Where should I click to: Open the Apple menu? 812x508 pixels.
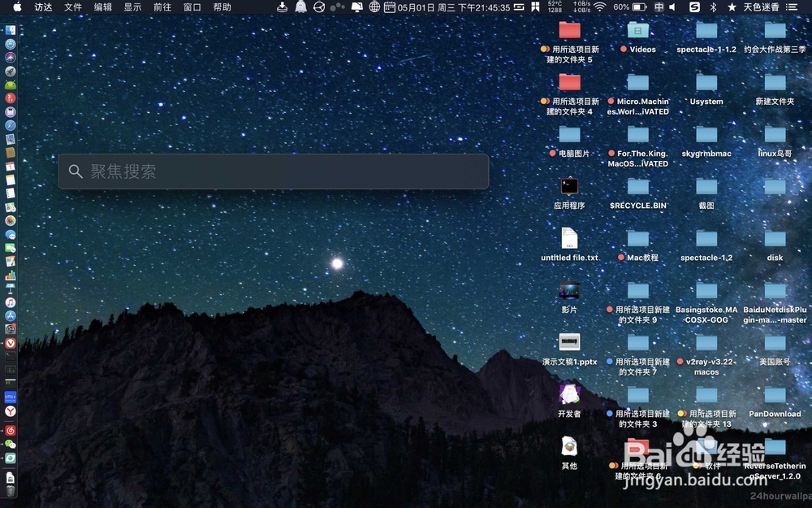[17, 7]
